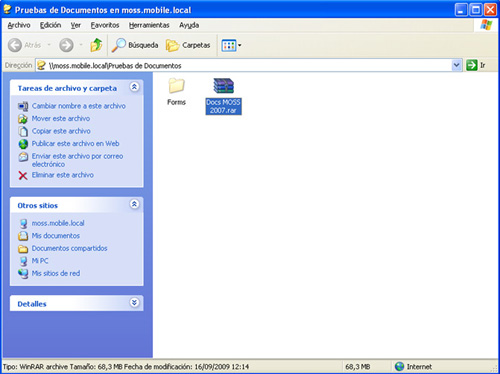Close the Pruebas de Documentos window
The width and height of the screenshot is (500, 374).
[490, 10]
